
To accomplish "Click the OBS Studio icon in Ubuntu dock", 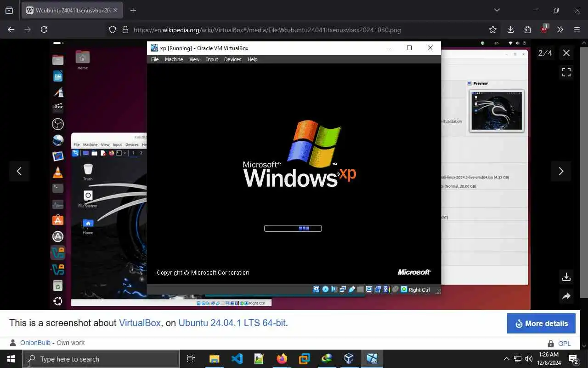I will pos(58,124).
